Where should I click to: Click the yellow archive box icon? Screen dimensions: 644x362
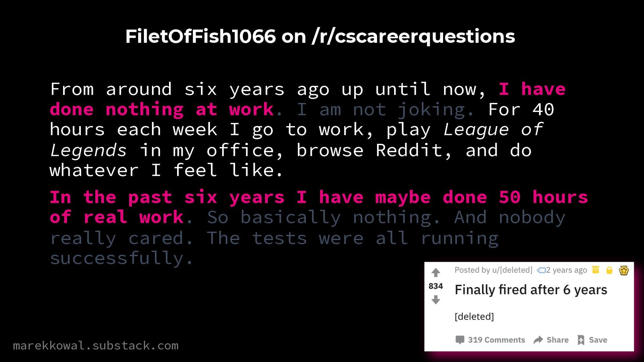(x=596, y=270)
